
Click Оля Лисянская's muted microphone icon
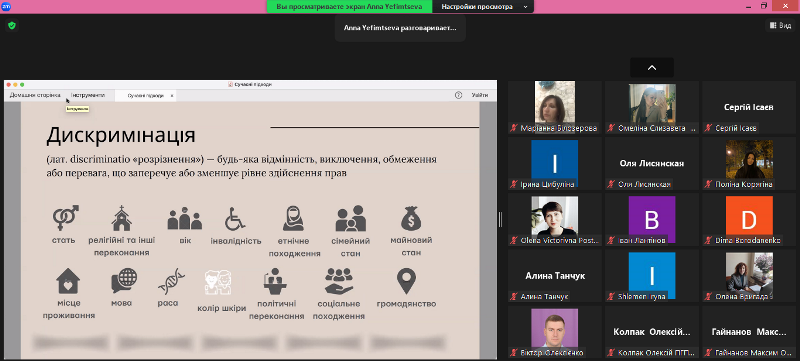[x=611, y=185]
